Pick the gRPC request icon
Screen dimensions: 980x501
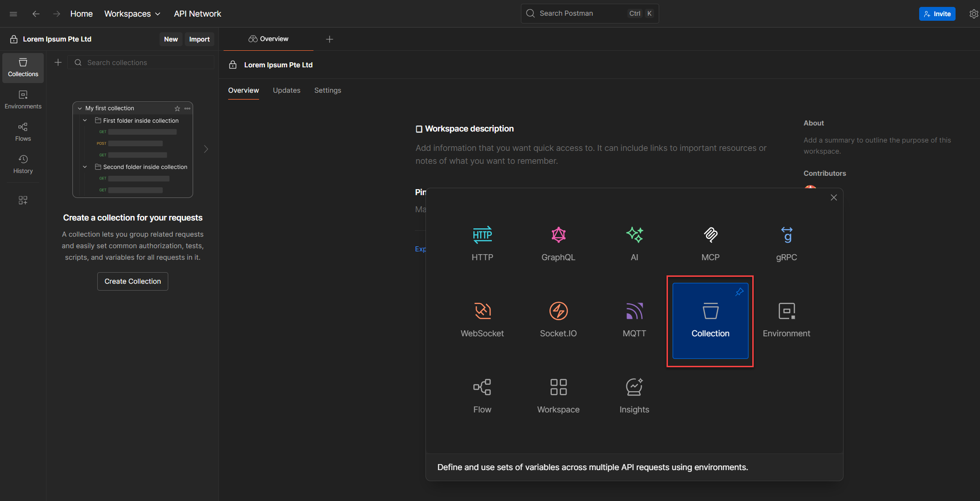[786, 235]
